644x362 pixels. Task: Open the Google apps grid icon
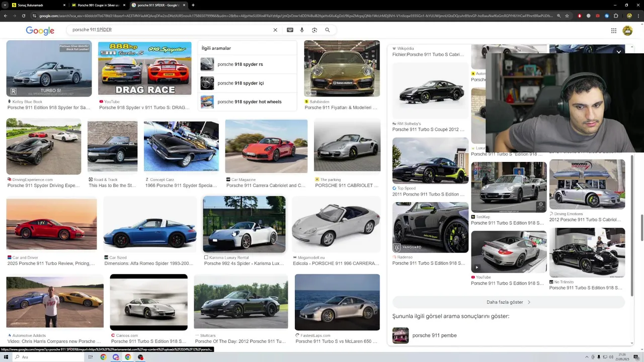614,31
